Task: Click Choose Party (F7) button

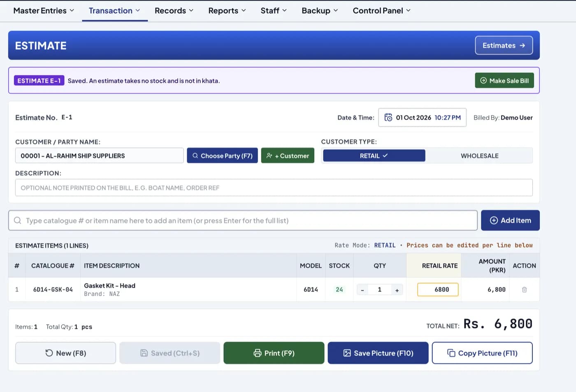Action: (x=222, y=156)
